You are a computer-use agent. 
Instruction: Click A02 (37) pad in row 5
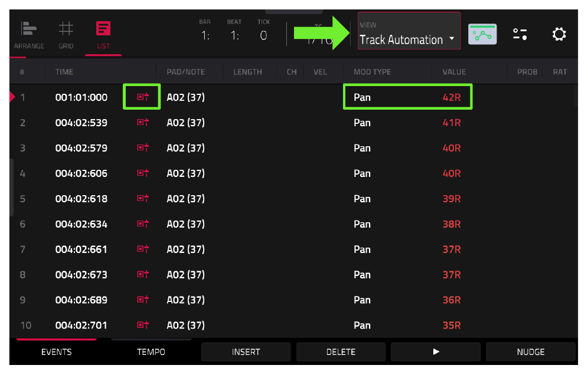coord(185,199)
